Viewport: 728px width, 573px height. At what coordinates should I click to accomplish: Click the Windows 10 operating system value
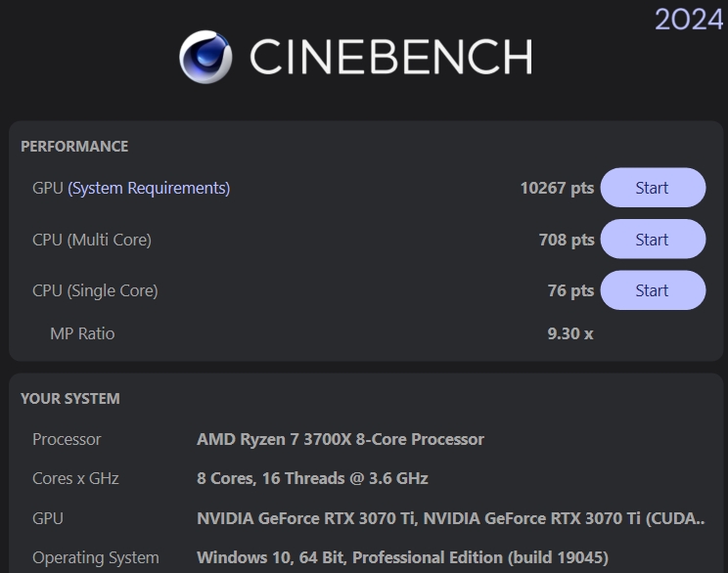point(402,557)
